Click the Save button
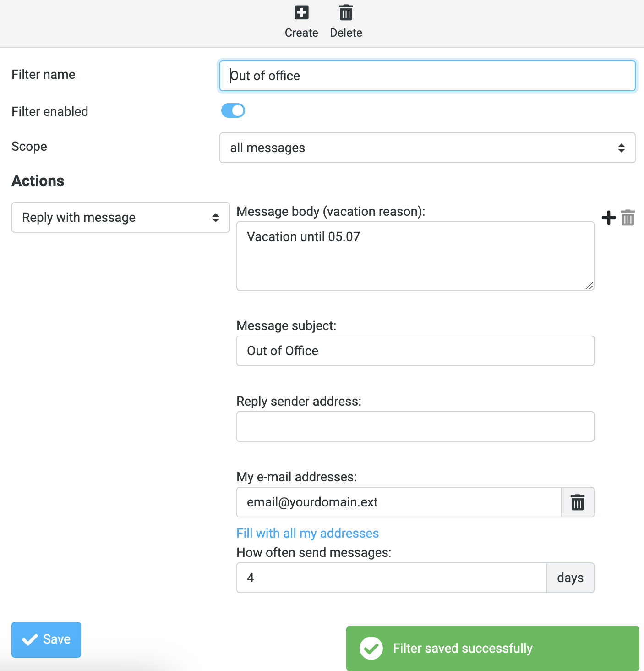 tap(46, 640)
